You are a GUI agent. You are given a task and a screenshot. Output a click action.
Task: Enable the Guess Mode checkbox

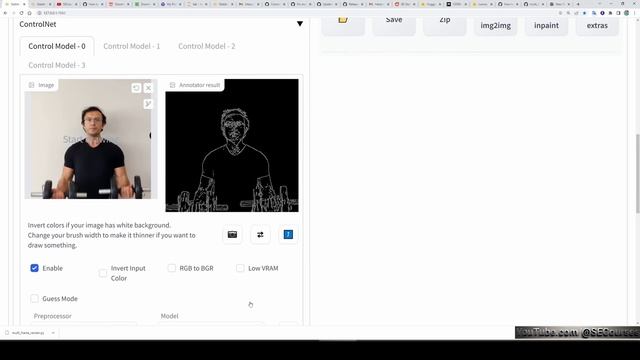point(34,298)
